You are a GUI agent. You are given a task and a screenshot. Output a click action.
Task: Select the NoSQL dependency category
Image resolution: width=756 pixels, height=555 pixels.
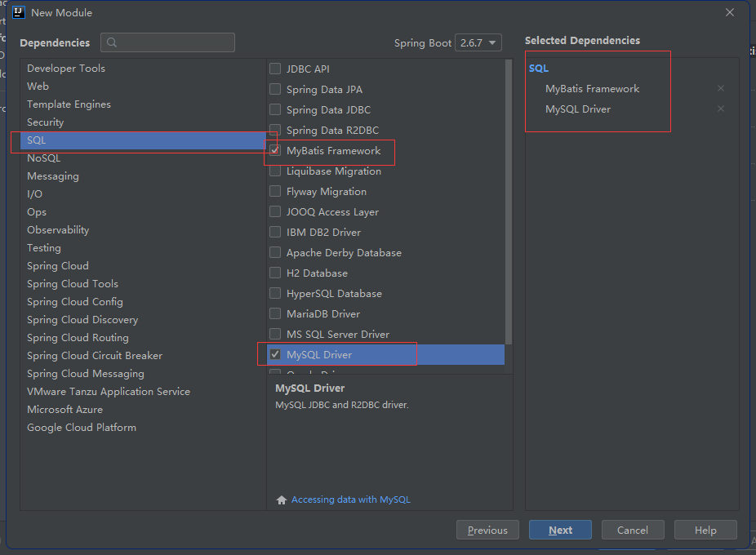point(43,158)
